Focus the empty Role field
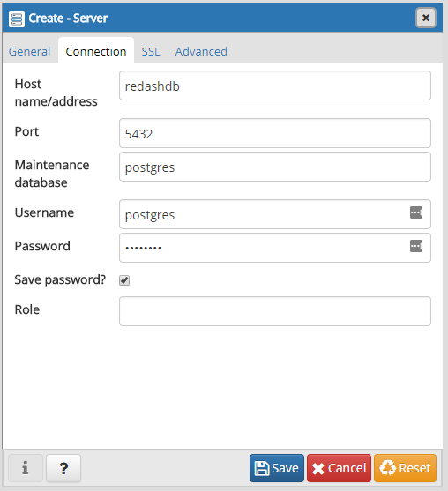 (x=275, y=311)
